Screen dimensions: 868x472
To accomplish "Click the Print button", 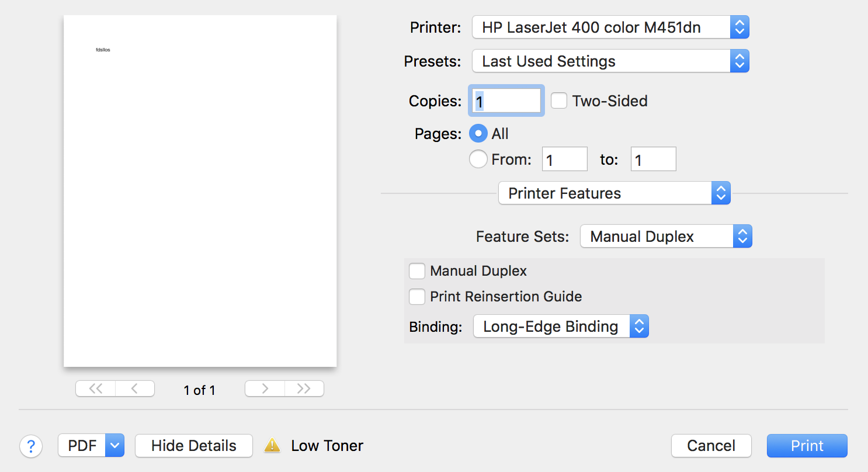I will click(x=807, y=446).
